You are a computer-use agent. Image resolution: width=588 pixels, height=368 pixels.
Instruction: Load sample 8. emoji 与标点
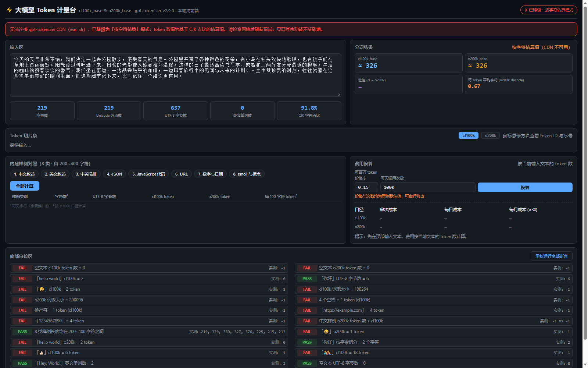[x=247, y=174]
